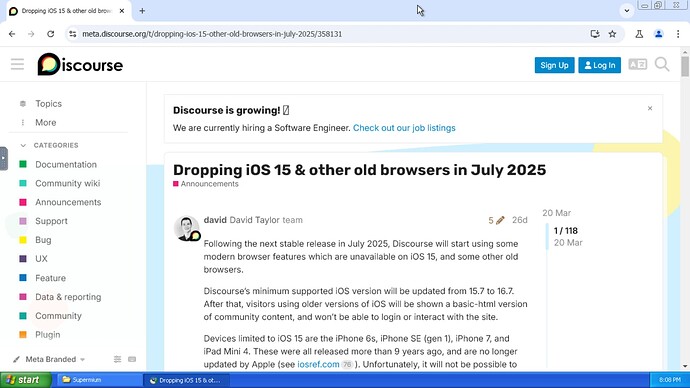Viewport: 690px width, 388px height.
Task: Click the 20 Mar timeline start date
Action: [556, 213]
